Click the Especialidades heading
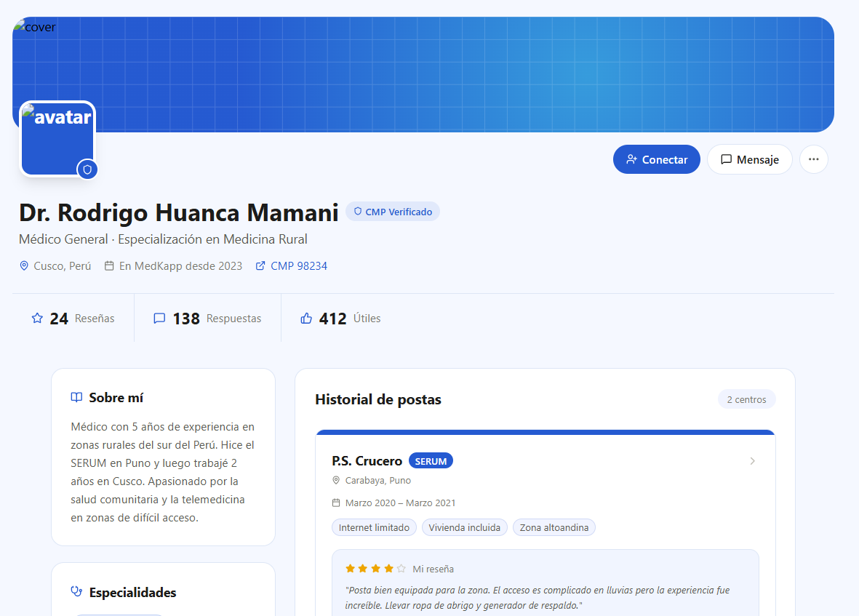859x616 pixels. (x=132, y=593)
